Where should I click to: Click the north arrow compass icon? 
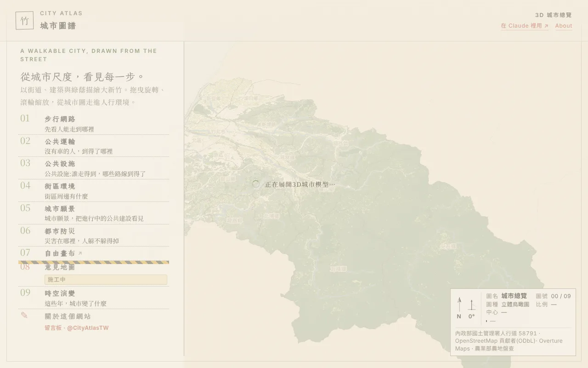(x=459, y=304)
